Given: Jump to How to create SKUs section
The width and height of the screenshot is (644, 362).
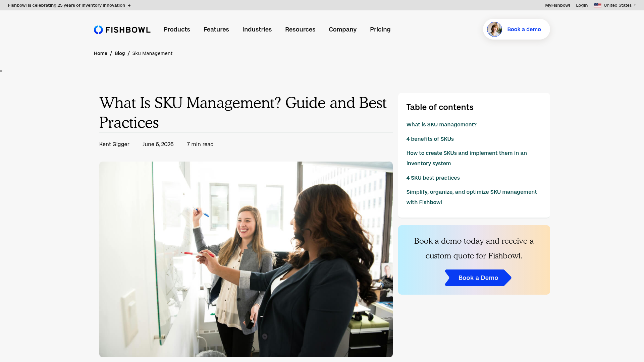Looking at the screenshot, I should pyautogui.click(x=467, y=158).
